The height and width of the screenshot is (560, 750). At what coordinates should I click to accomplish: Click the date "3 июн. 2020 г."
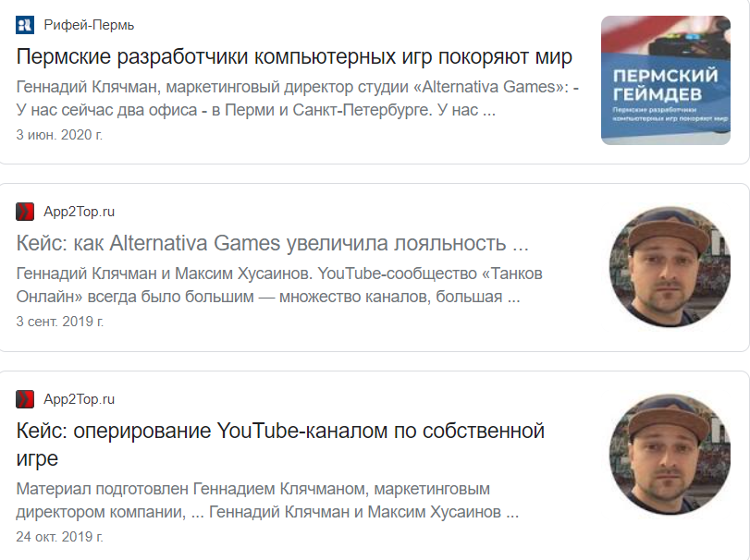point(59,134)
